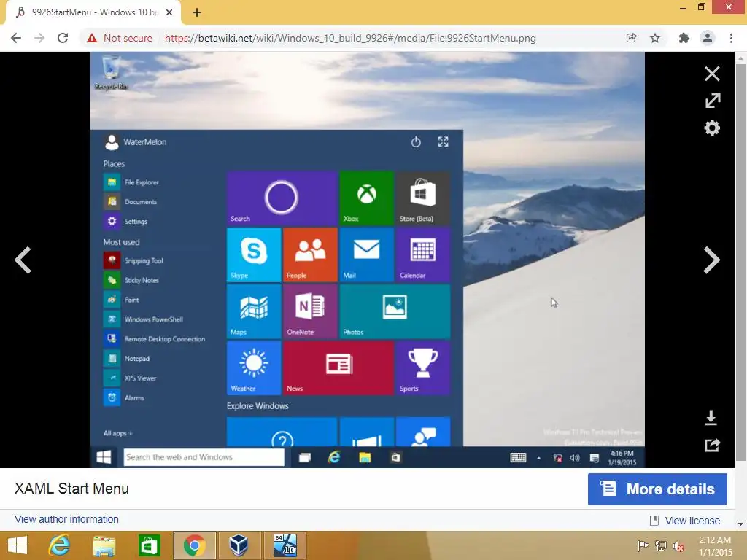This screenshot has height=560, width=747.
Task: Bookmark this page with the star icon
Action: tap(655, 38)
